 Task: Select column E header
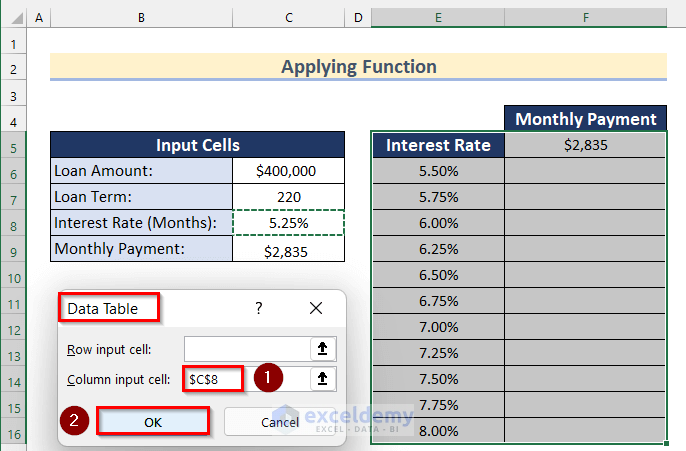pos(438,18)
